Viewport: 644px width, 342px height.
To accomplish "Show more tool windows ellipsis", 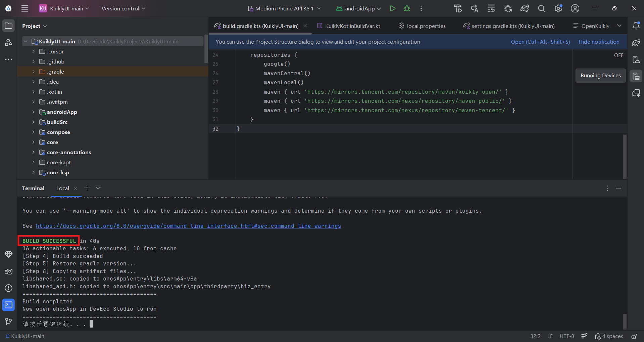I will pos(9,59).
